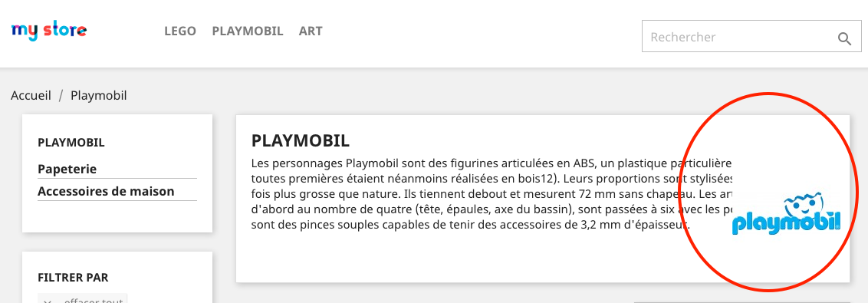Screen dimensions: 868x303
Task: Click the FILTRER PAR section heading
Action: (x=73, y=278)
